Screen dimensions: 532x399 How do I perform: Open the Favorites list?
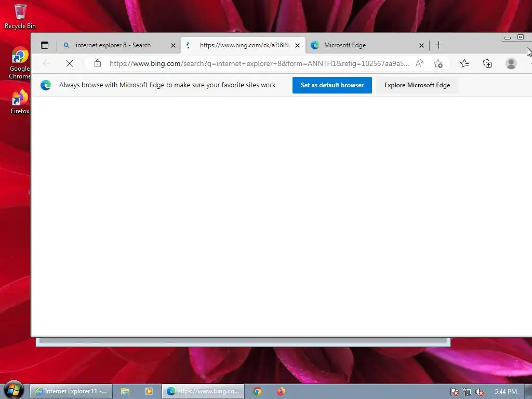point(464,63)
